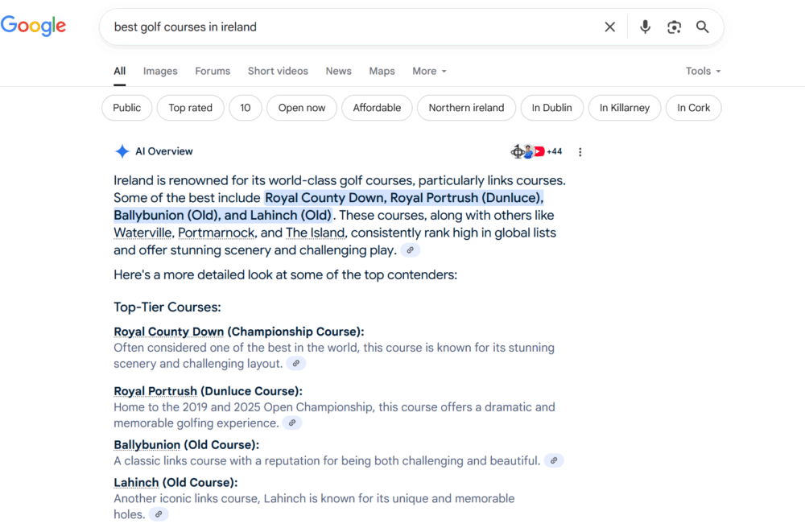The width and height of the screenshot is (805, 532).
Task: Enable the "Affordable" filter chip
Action: coord(377,108)
